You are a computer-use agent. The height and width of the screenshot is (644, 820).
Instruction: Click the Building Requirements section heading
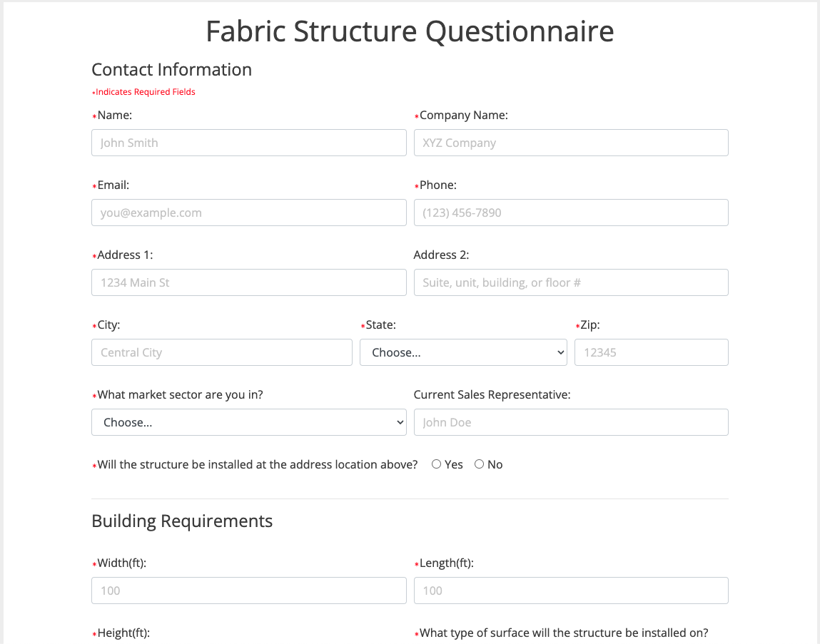click(x=182, y=521)
